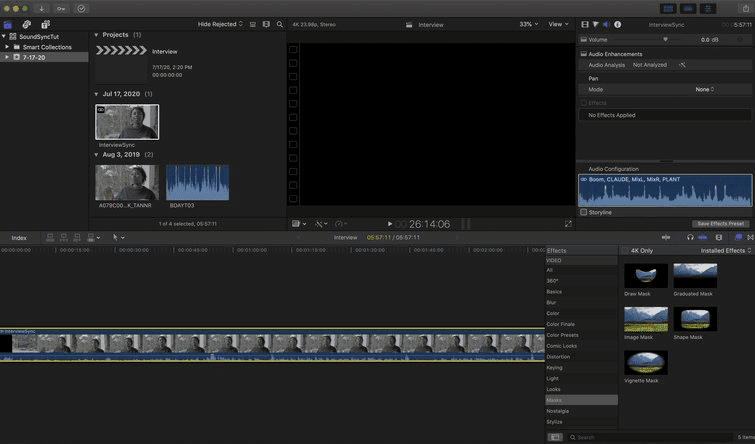
Task: Open the search magnifier in browser
Action: 280,24
